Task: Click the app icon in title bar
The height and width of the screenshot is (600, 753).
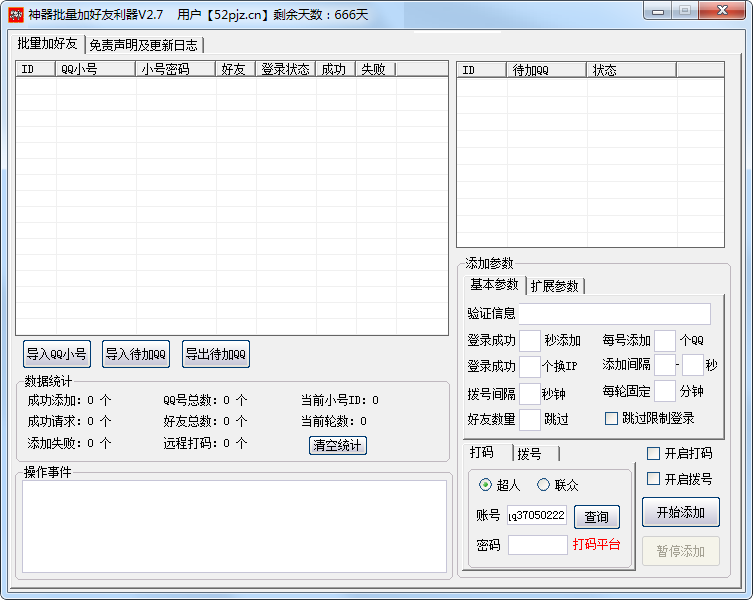Action: pyautogui.click(x=16, y=14)
